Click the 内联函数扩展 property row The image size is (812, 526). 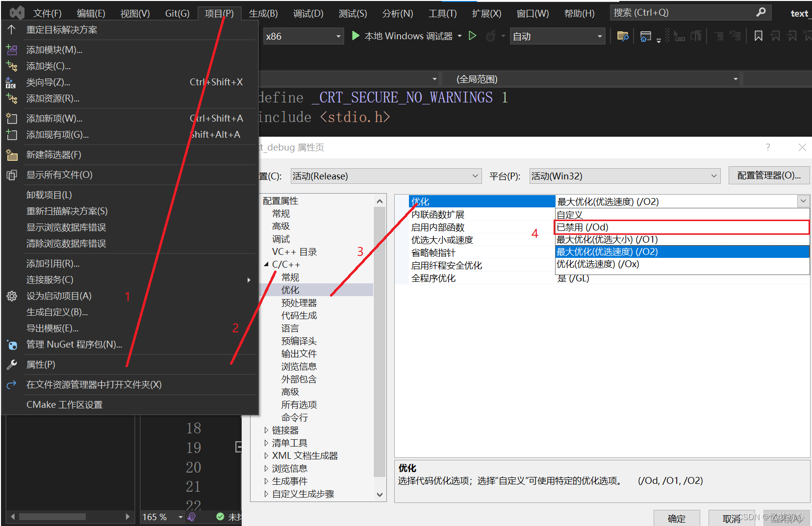click(x=482, y=214)
